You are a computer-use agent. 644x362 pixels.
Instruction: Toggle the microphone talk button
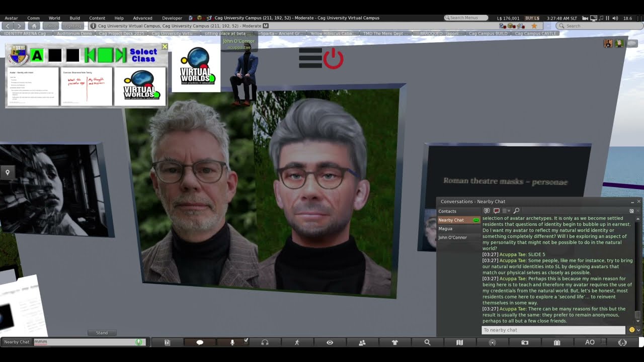pyautogui.click(x=232, y=342)
